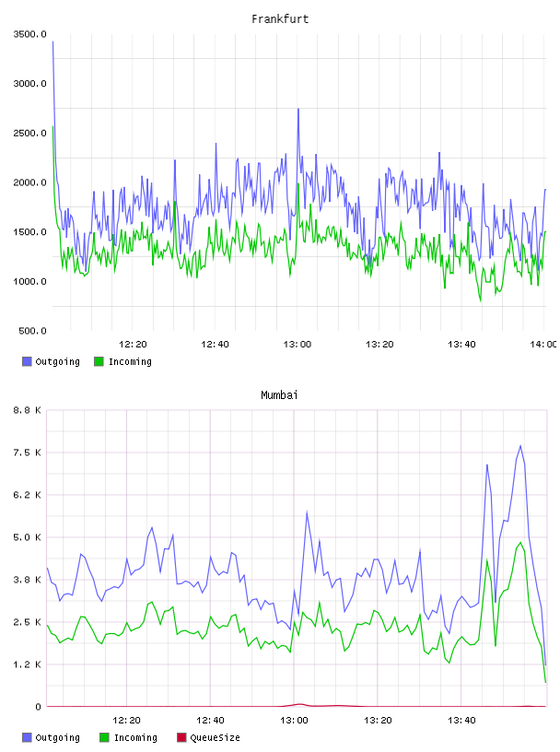This screenshot has width=560, height=752.
Task: Click the highest outgoing peak in Mumbai chart
Action: (x=520, y=446)
